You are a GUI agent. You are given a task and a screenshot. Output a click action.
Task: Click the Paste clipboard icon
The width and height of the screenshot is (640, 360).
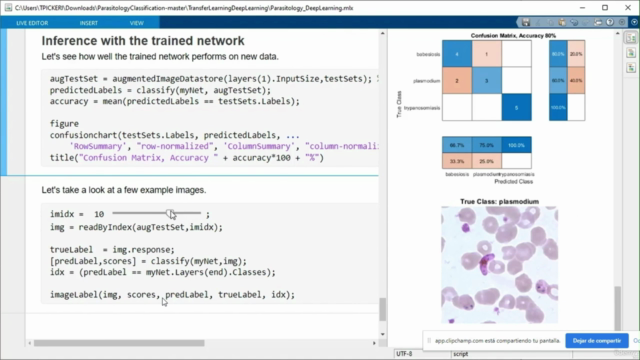point(562,22)
